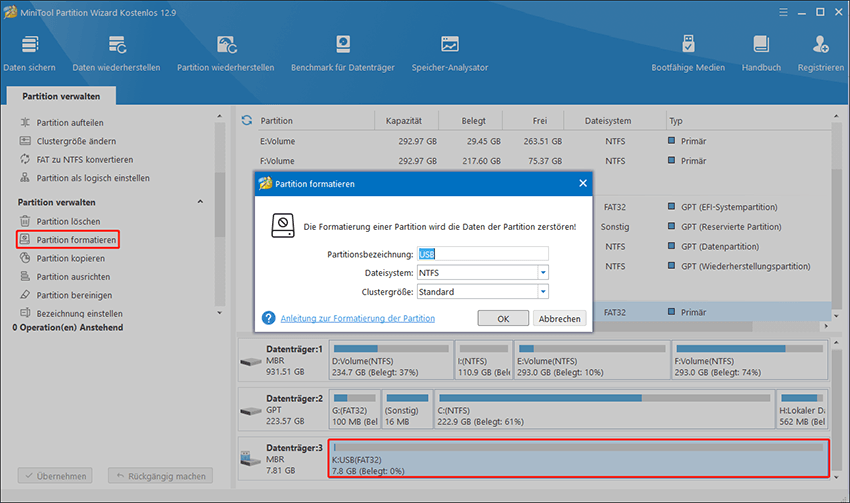850x503 pixels.
Task: Select FAT zu NTFS konvertieren
Action: [85, 159]
